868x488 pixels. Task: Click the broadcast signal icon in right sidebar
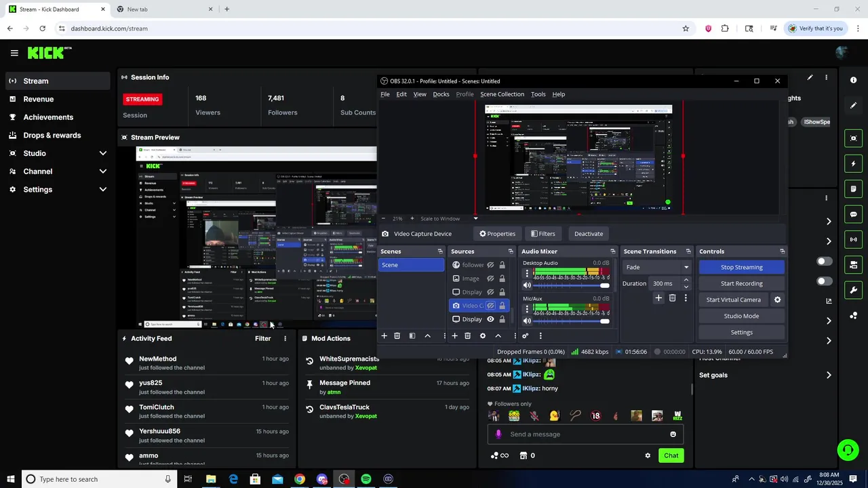pos(853,239)
